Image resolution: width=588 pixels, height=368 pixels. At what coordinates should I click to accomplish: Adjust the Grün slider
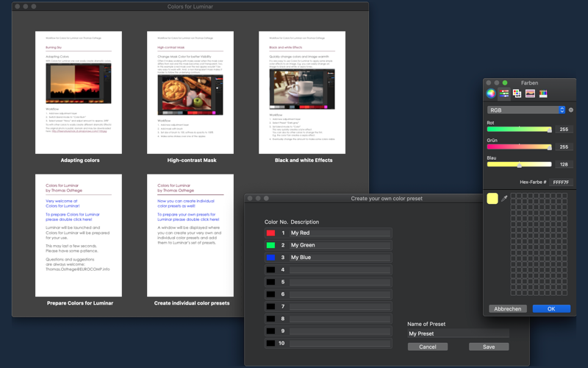click(520, 146)
